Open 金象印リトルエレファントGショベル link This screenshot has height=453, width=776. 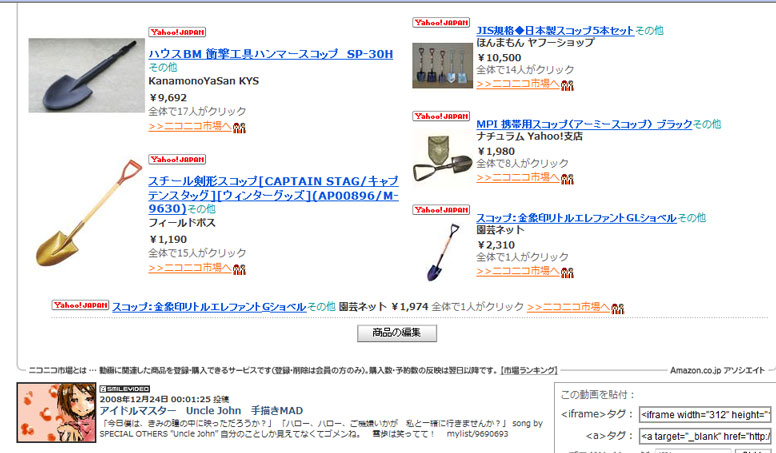[x=209, y=307]
